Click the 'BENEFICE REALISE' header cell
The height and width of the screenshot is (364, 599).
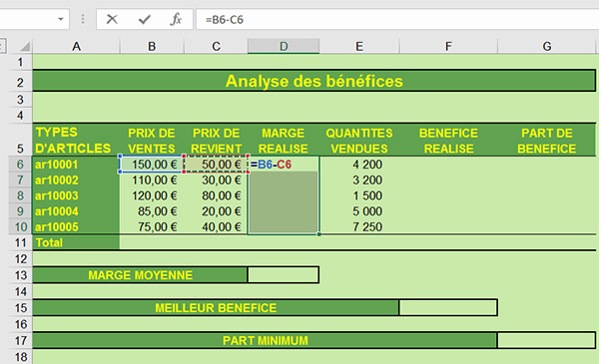[x=448, y=140]
